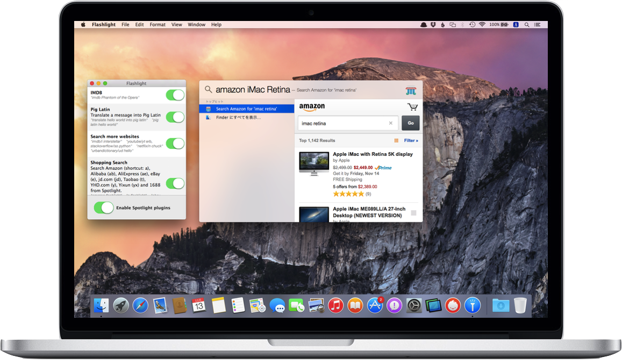Open Dropbox status menu icon
The image size is (622, 364).
pos(433,25)
